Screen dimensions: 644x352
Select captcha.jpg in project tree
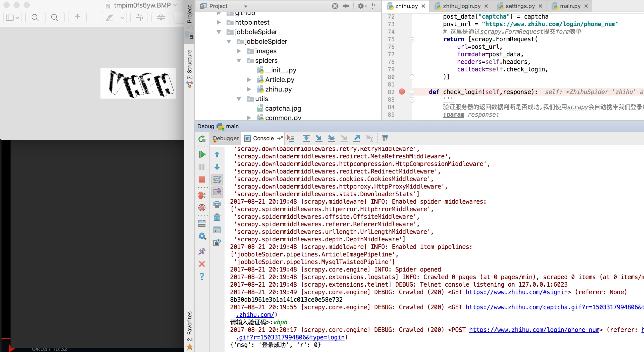coord(283,108)
